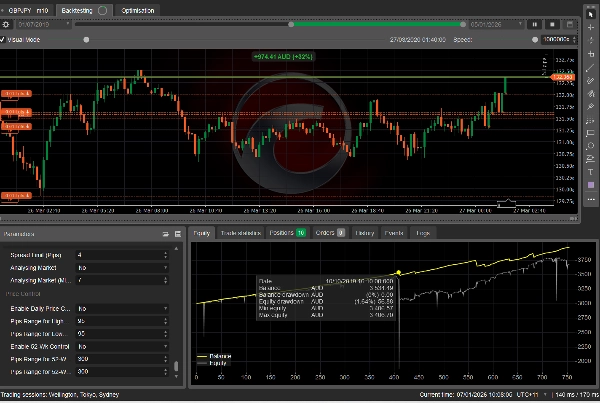600x403 pixels.
Task: Select the crosshair tool
Action: 591,23
